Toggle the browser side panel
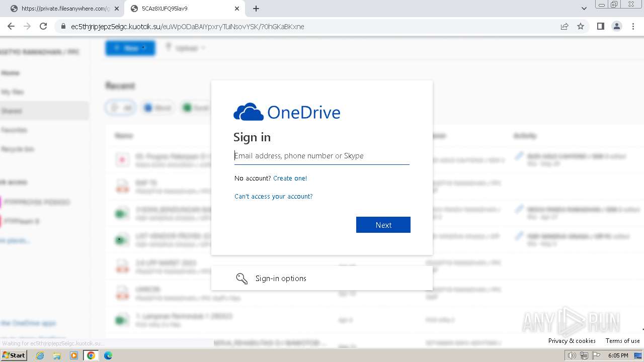The width and height of the screenshot is (644, 362). coord(601,27)
